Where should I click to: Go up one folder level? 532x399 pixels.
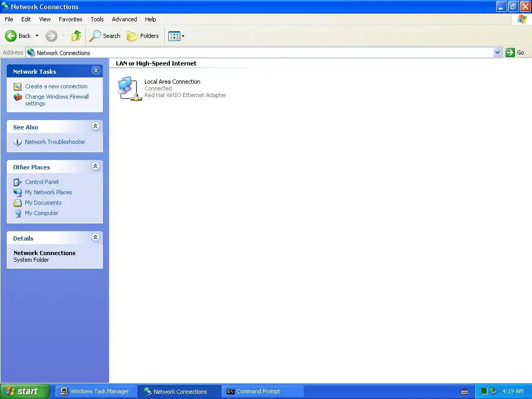click(x=76, y=36)
